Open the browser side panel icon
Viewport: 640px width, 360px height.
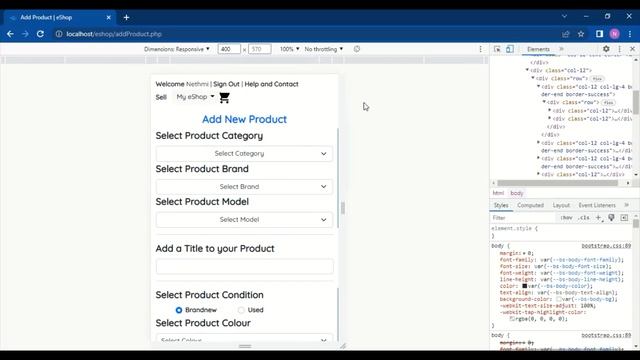coord(599,34)
